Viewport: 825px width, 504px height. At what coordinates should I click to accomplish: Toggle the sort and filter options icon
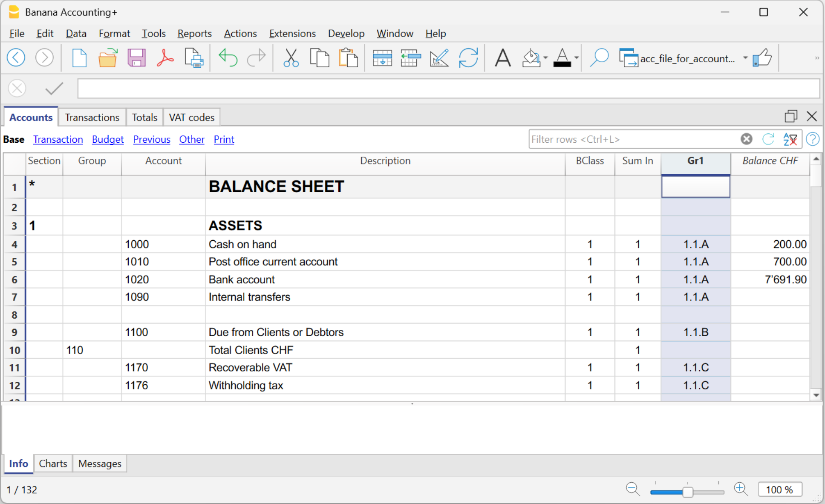(790, 139)
